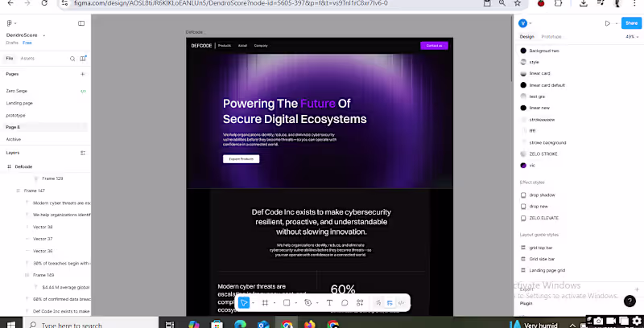
Task: Reload the browser page
Action: pyautogui.click(x=44, y=3)
